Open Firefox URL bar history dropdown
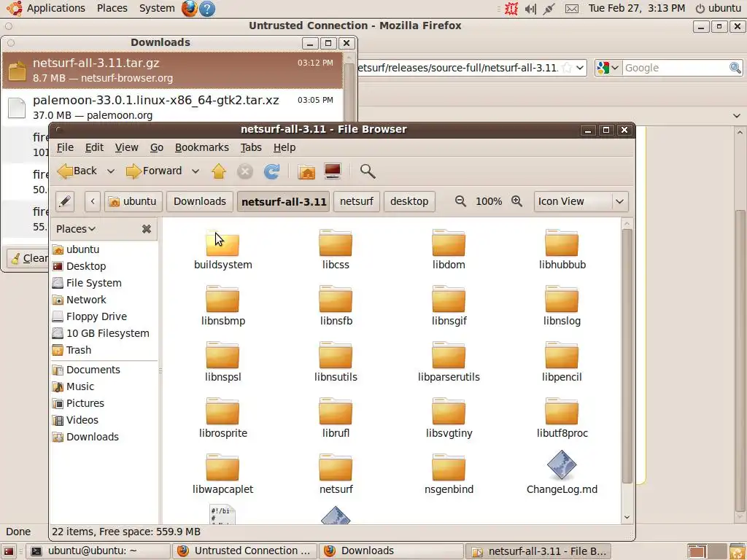This screenshot has height=560, width=747. coord(580,68)
